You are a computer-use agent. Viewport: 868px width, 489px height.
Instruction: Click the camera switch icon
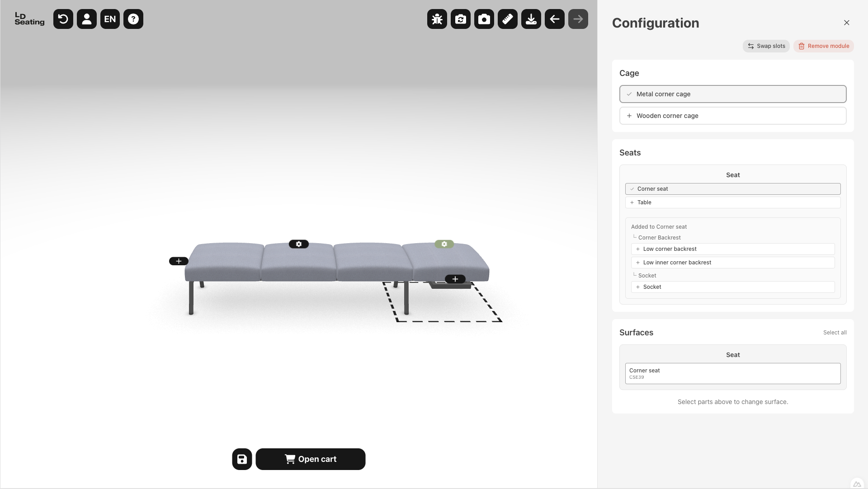461,19
